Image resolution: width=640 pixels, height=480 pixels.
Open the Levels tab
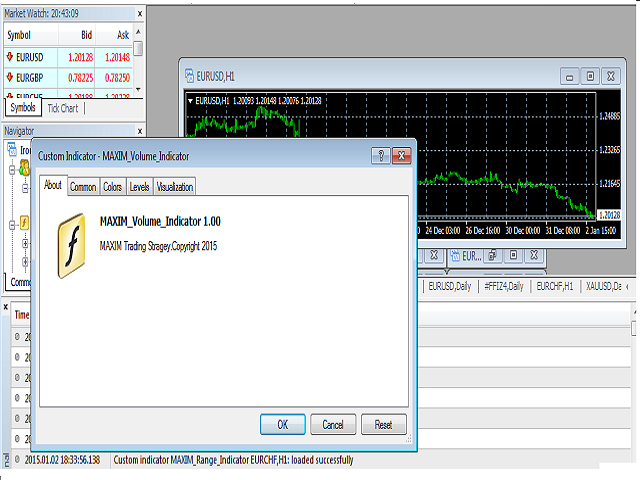139,187
